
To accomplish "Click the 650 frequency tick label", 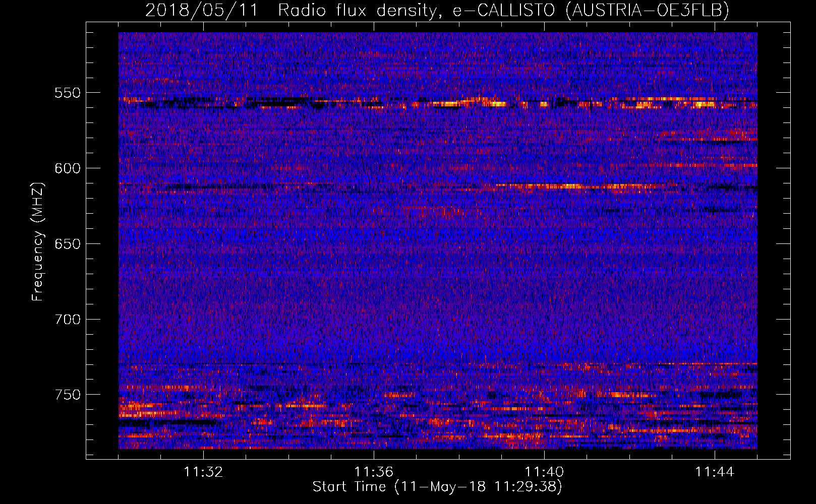I will point(68,244).
